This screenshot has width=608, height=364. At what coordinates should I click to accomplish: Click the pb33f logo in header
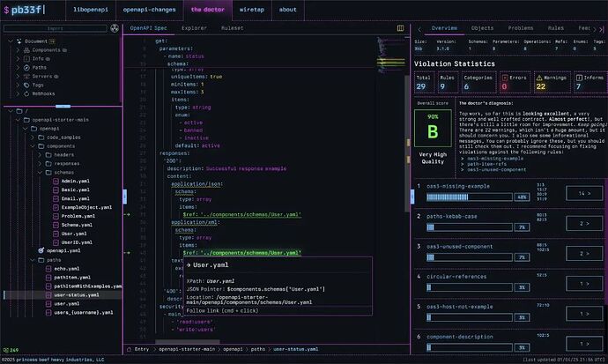coord(28,10)
